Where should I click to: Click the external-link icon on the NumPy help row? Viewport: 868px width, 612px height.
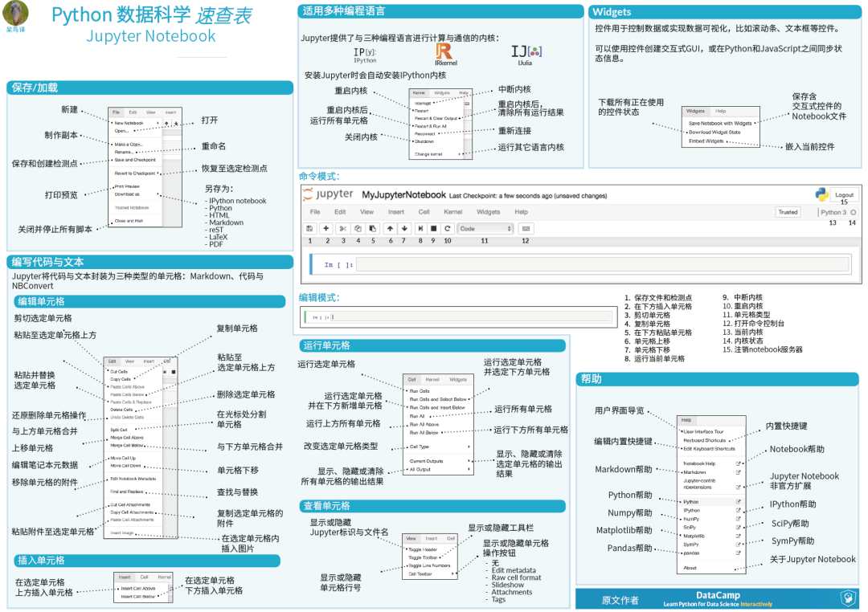(x=738, y=519)
